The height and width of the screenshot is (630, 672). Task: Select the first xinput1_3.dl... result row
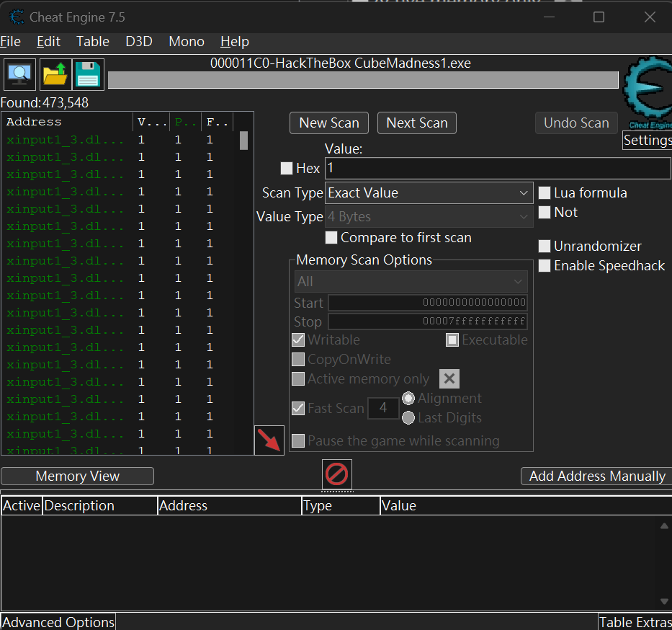(120, 141)
